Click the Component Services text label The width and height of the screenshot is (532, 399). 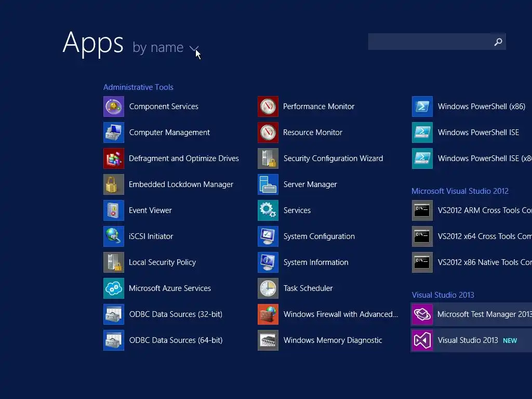click(164, 107)
